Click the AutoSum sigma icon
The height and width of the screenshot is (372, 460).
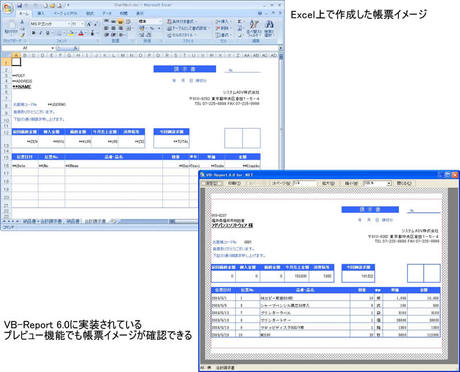pyautogui.click(x=240, y=21)
